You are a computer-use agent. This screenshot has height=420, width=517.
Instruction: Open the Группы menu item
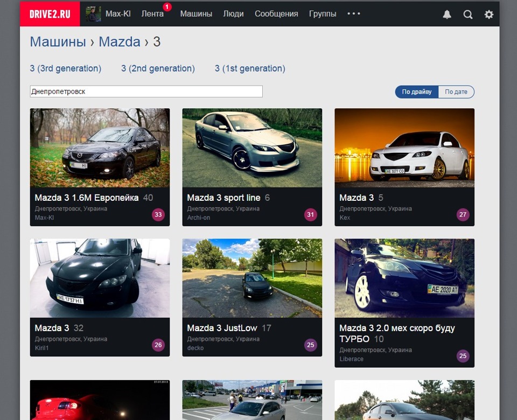(x=323, y=13)
